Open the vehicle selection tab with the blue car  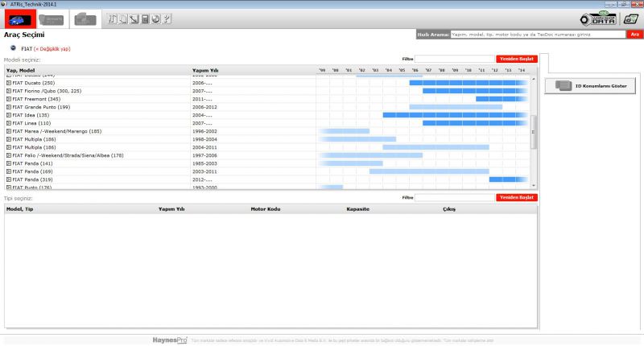click(20, 19)
